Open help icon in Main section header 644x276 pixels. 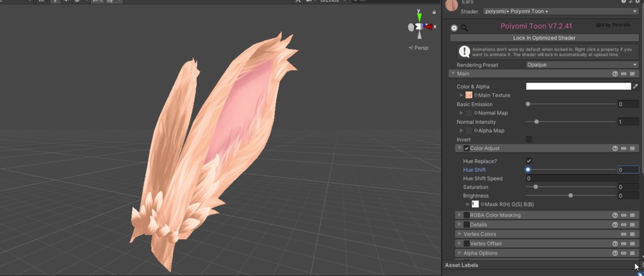tap(615, 74)
